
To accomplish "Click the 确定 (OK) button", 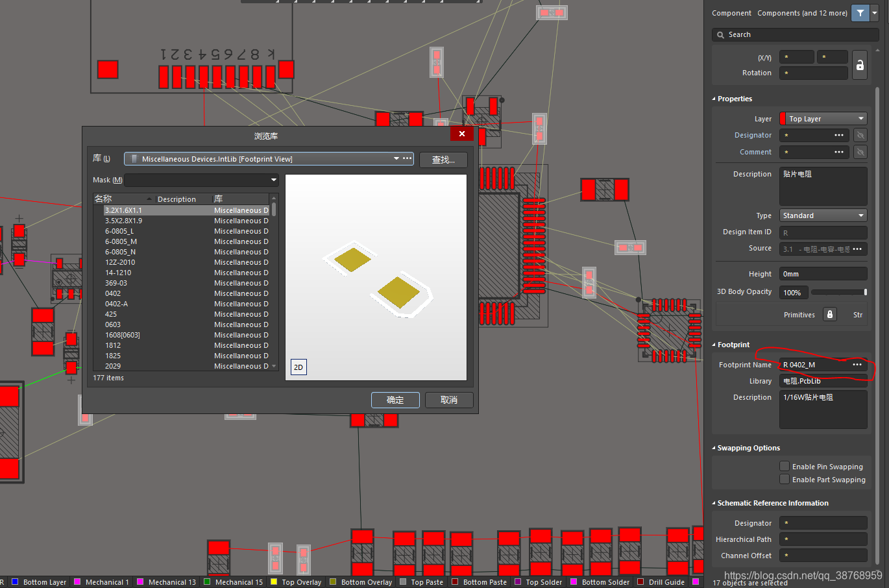I will click(x=395, y=400).
